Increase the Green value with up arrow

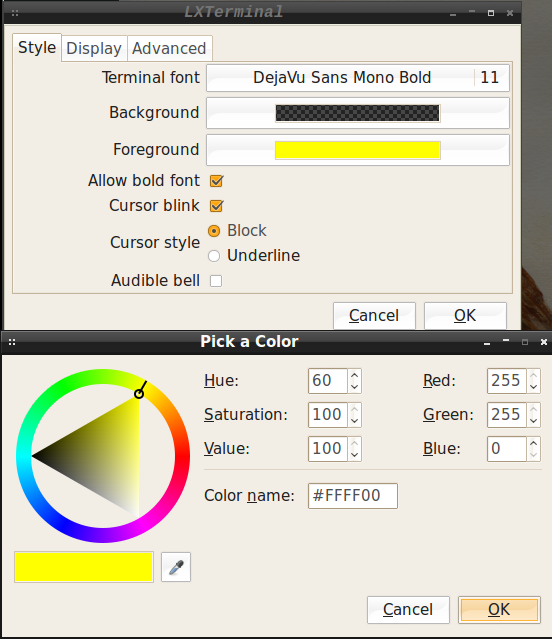tap(534, 410)
